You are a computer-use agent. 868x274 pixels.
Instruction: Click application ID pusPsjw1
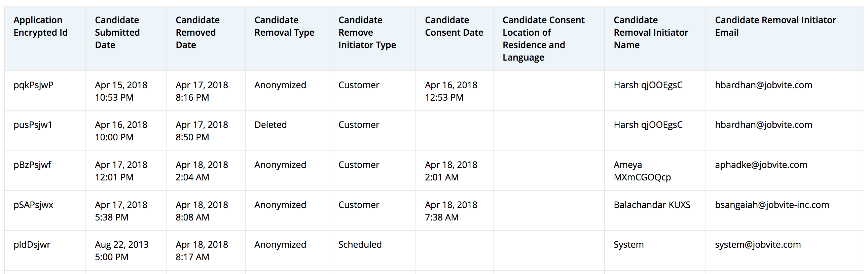coord(33,125)
